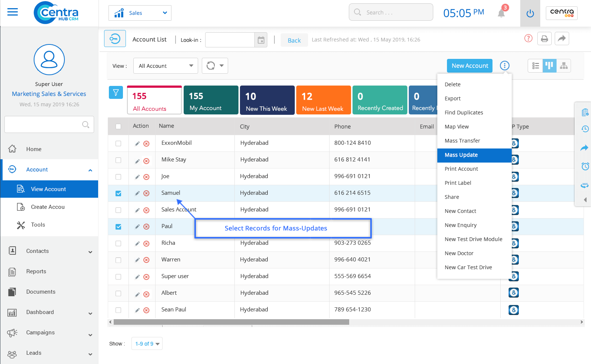Click the Look-in date field
The height and width of the screenshot is (364, 591).
point(230,40)
